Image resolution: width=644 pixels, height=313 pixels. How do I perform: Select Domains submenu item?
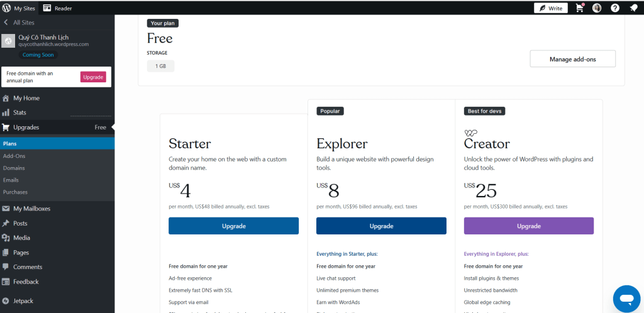[14, 168]
